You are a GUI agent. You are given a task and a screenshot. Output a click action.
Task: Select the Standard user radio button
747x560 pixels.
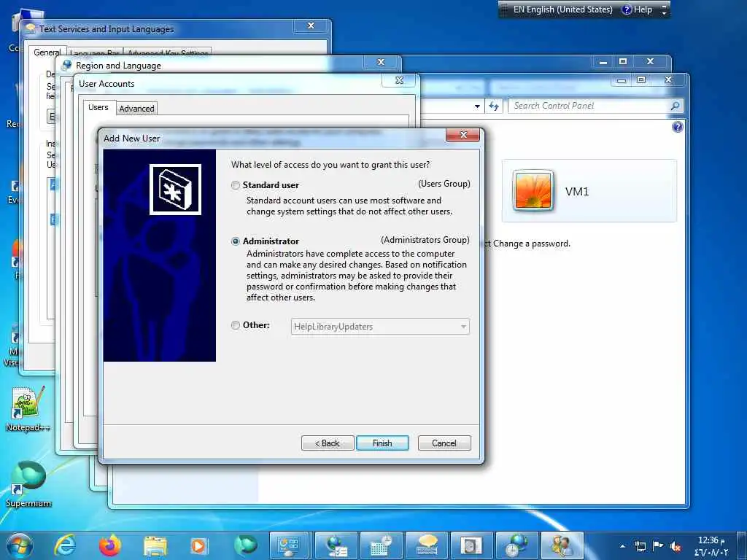pyautogui.click(x=236, y=185)
